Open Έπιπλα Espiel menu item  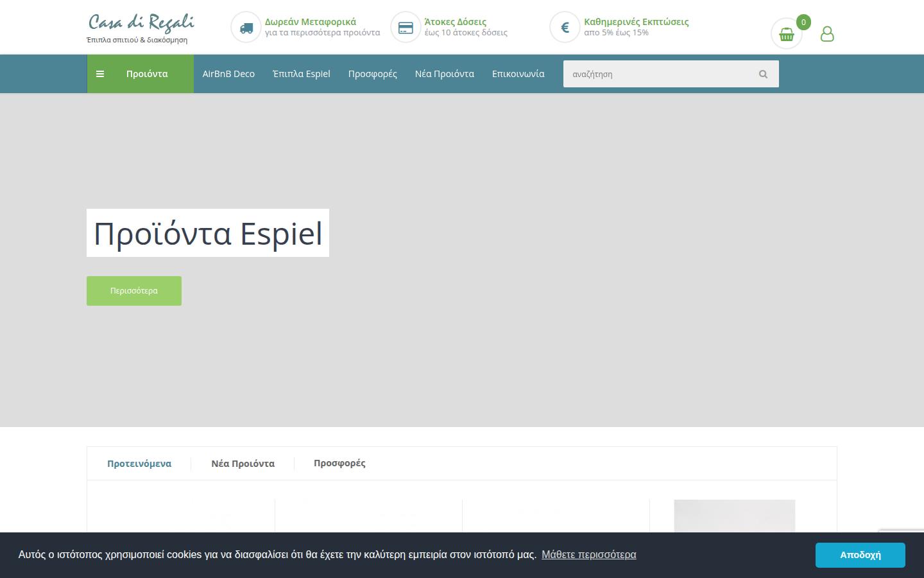click(x=302, y=74)
